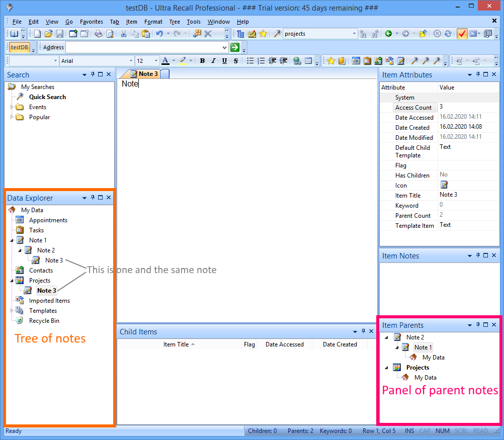The height and width of the screenshot is (440, 504).
Task: Toggle Bold formatting button
Action: pos(202,61)
